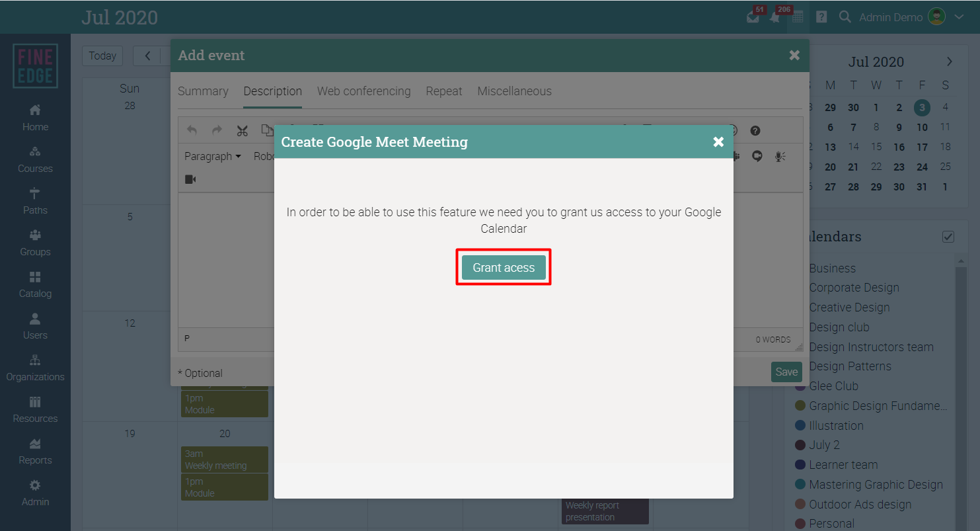
Task: Open Catalog in the sidebar
Action: click(35, 284)
